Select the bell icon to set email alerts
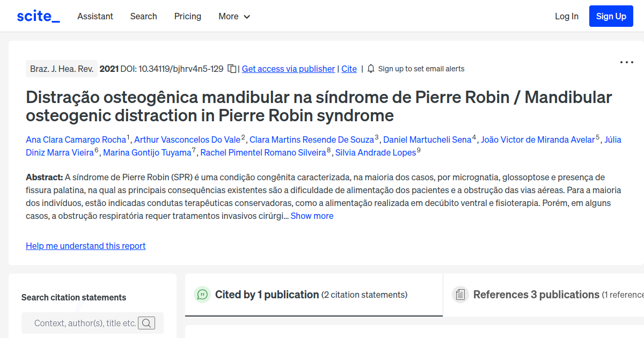The image size is (644, 338). [370, 69]
